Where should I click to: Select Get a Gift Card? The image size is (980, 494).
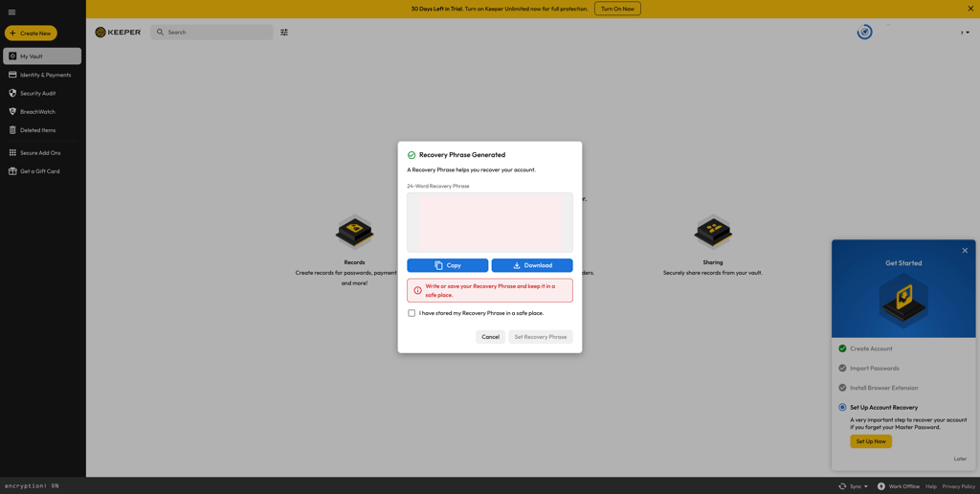42,171
